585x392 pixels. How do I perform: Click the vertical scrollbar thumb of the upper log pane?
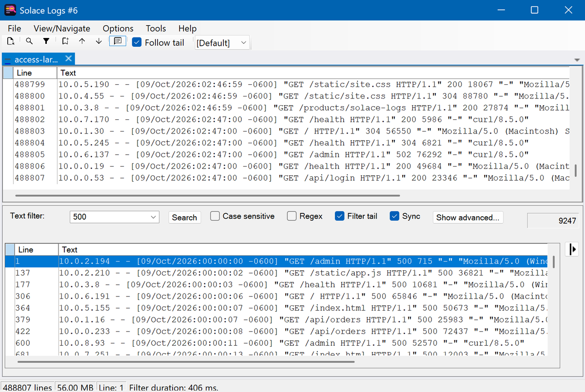(576, 170)
